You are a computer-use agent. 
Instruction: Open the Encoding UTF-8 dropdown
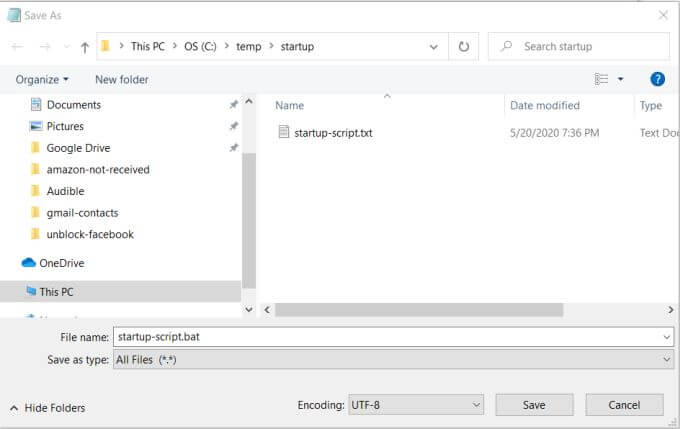pos(416,405)
